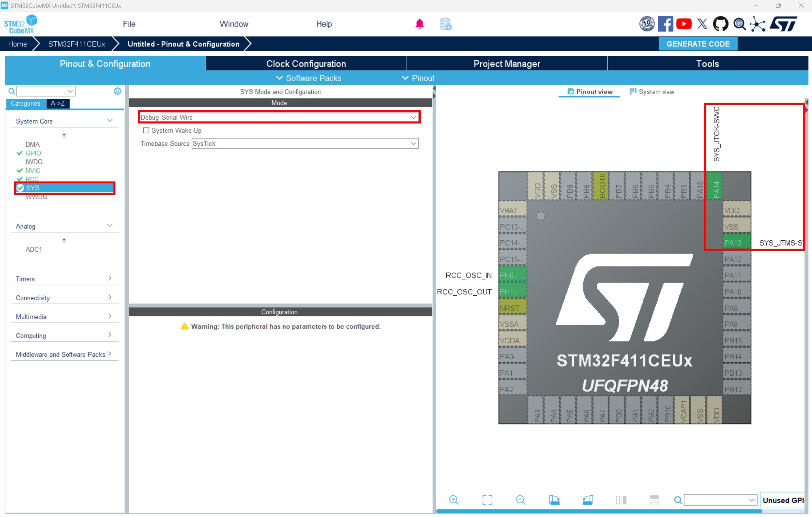Switch to A->Z sorting toggle
Image resolution: width=812 pixels, height=517 pixels.
coord(58,104)
